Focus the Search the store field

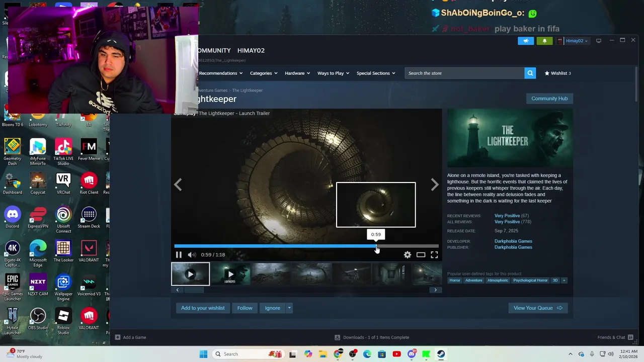[464, 73]
